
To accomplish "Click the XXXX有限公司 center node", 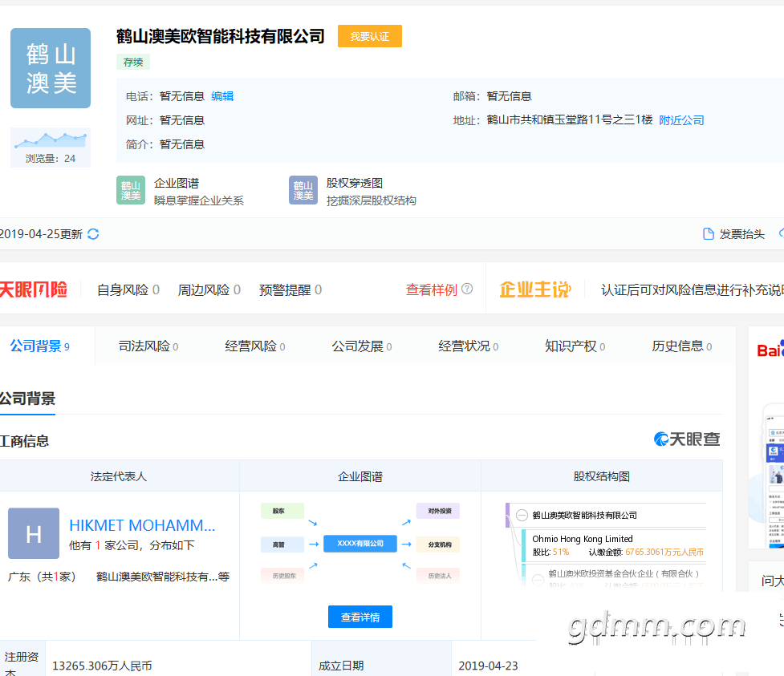I will pos(360,544).
